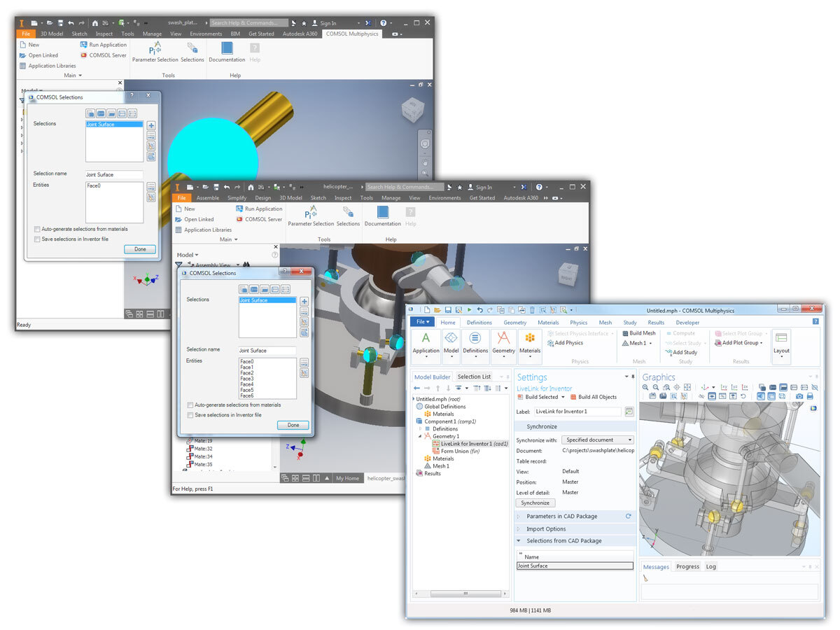Viewport: 840px width, 630px height.
Task: Click Done in the front COMSOL Selections dialog
Action: [293, 425]
